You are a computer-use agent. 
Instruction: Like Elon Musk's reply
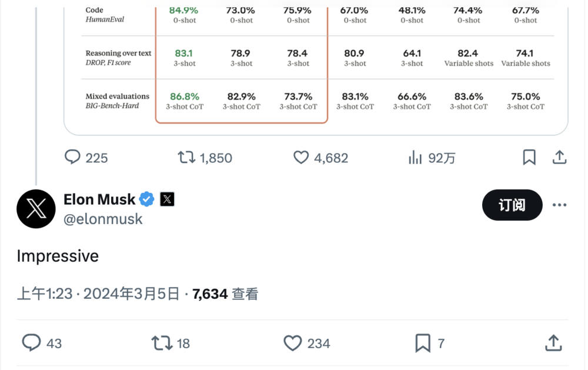click(x=292, y=343)
